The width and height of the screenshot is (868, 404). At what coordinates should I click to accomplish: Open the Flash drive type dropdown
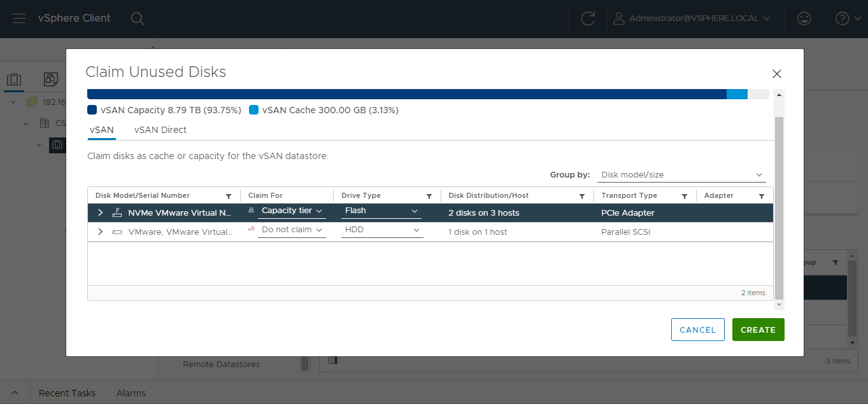click(381, 211)
